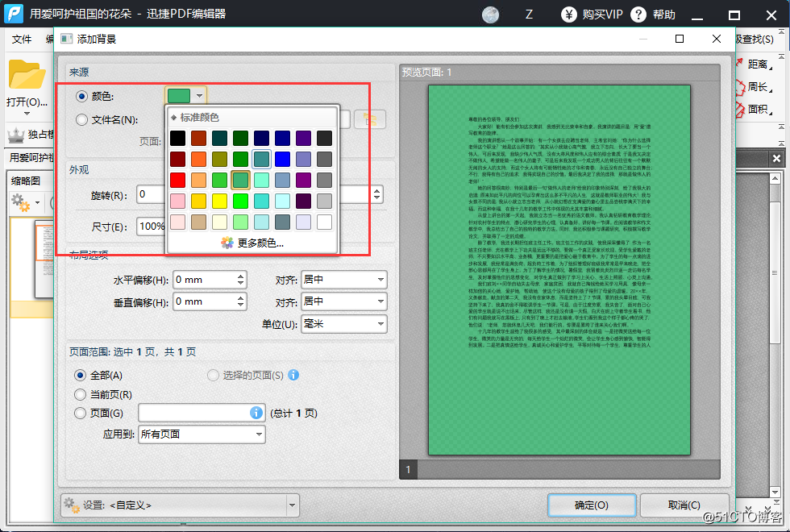790x532 pixels.
Task: Open the color picker dropdown arrow
Action: (x=200, y=96)
